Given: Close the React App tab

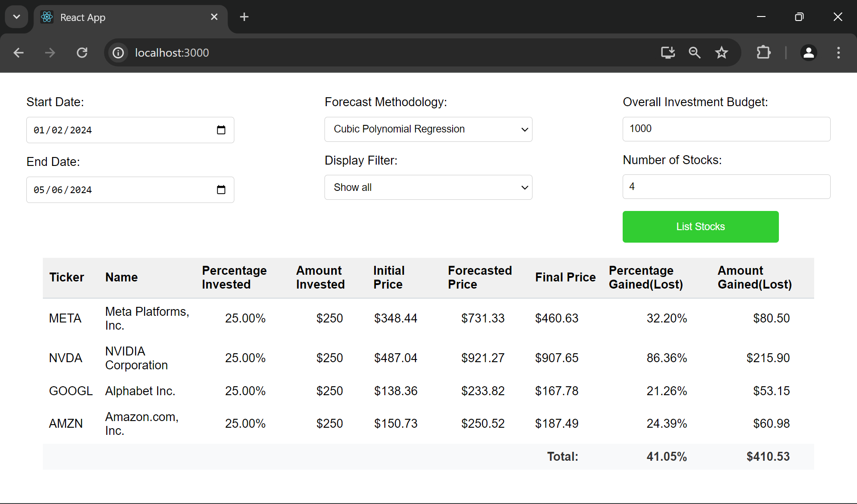Looking at the screenshot, I should click(214, 17).
